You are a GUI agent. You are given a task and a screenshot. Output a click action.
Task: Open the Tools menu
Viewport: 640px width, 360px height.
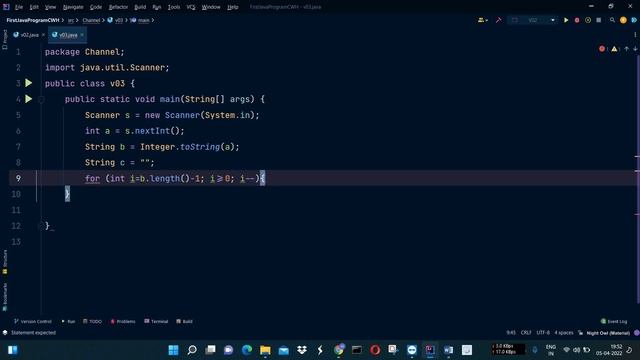174,7
